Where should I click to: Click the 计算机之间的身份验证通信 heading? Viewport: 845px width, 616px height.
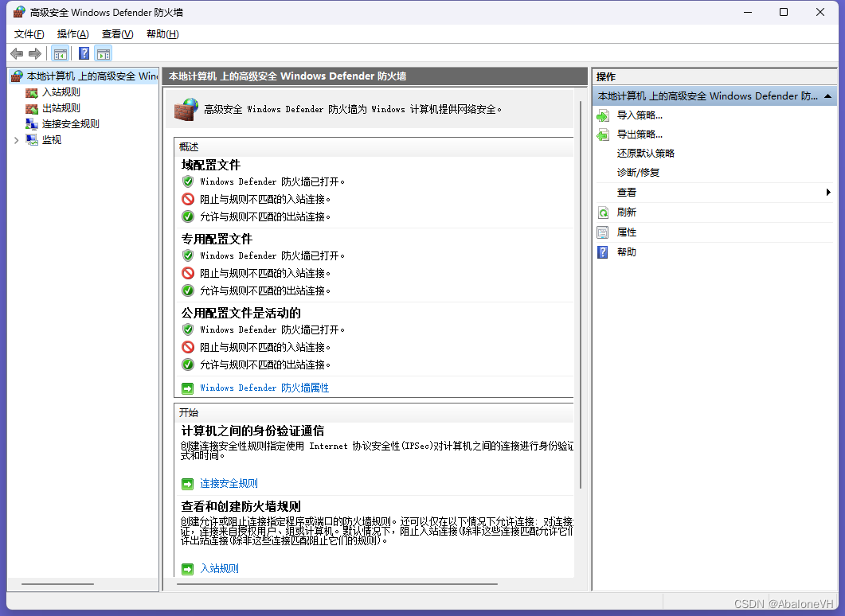252,431
